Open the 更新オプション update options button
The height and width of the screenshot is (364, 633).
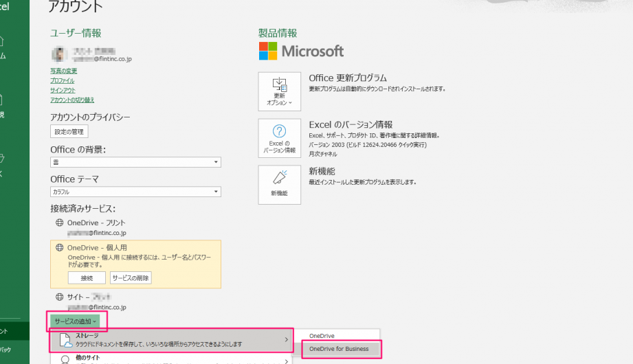[279, 91]
